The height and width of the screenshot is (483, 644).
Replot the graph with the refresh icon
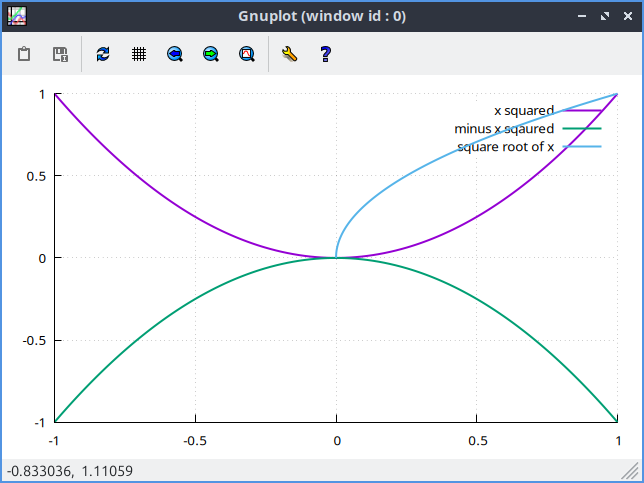[103, 54]
